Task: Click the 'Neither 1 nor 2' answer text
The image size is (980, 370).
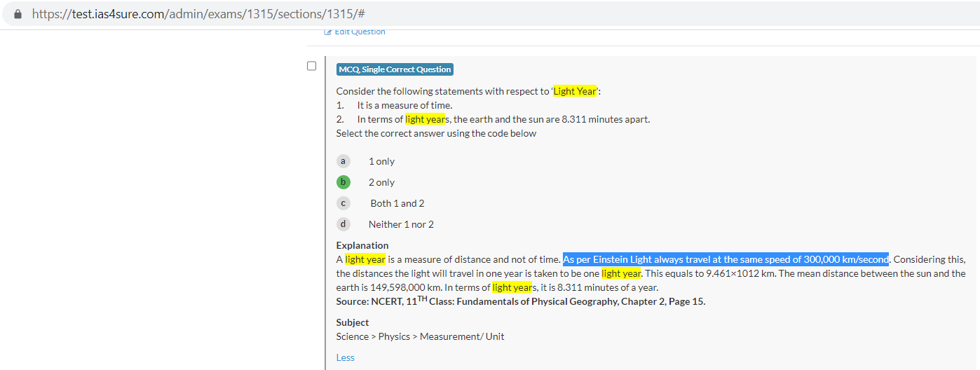Action: tap(401, 224)
